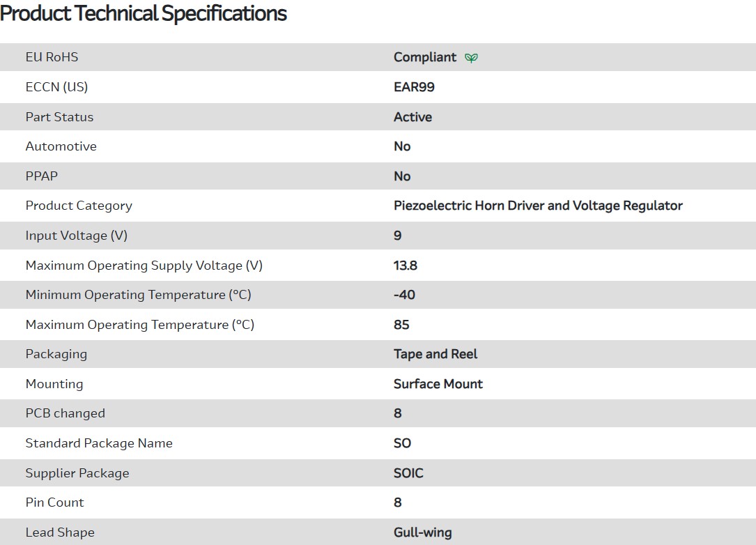Select the Active status value
This screenshot has height=545, width=756.
[412, 117]
